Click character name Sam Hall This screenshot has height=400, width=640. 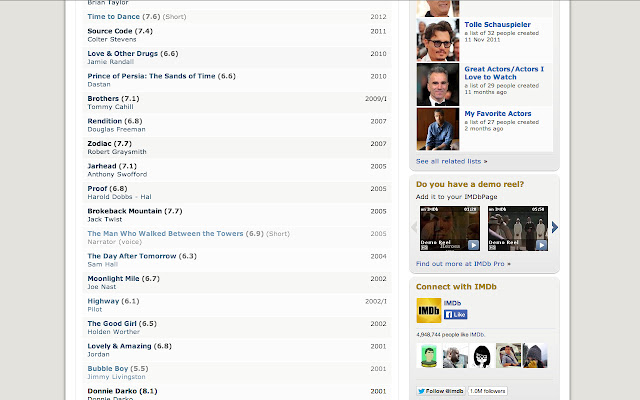102,264
